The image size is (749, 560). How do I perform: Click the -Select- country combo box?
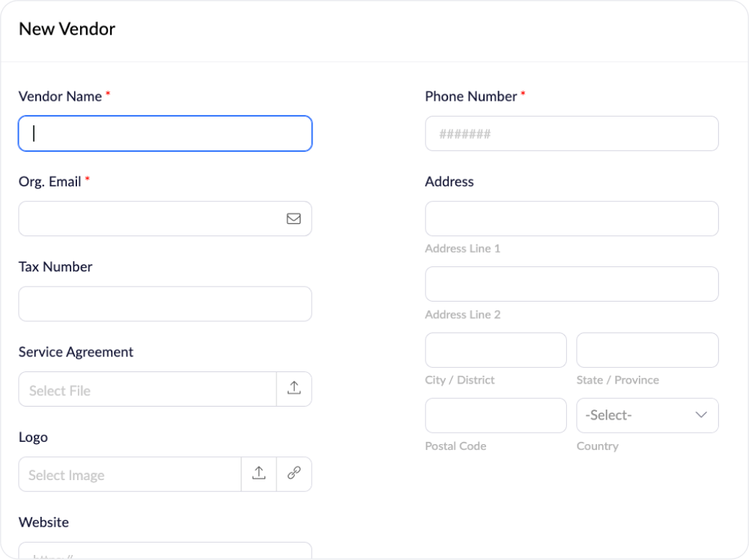[634, 415]
